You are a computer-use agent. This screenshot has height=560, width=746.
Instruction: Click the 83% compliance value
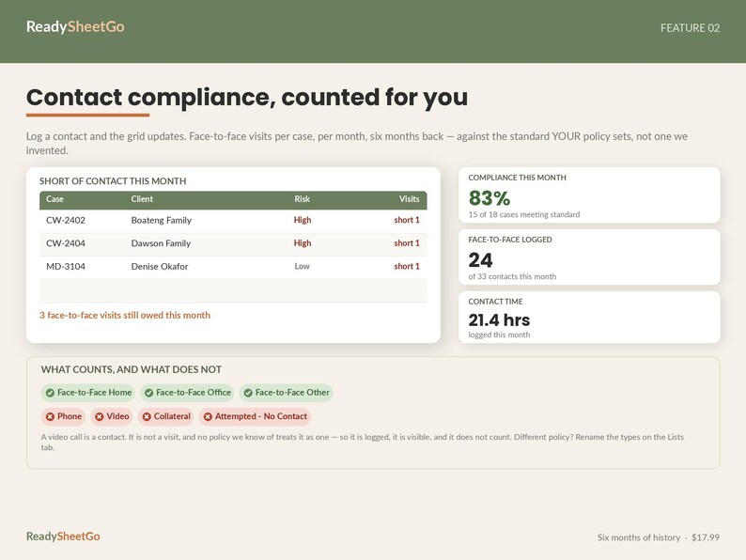coord(490,197)
